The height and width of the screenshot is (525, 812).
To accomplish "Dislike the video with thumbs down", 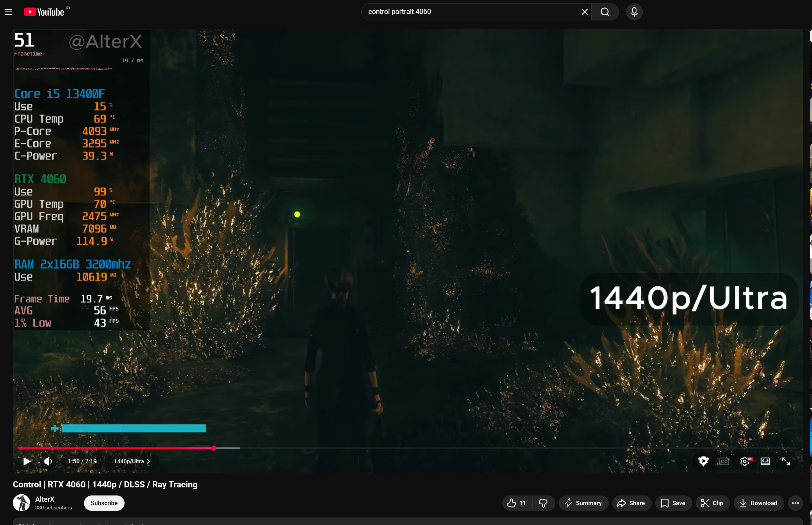I will click(x=543, y=503).
